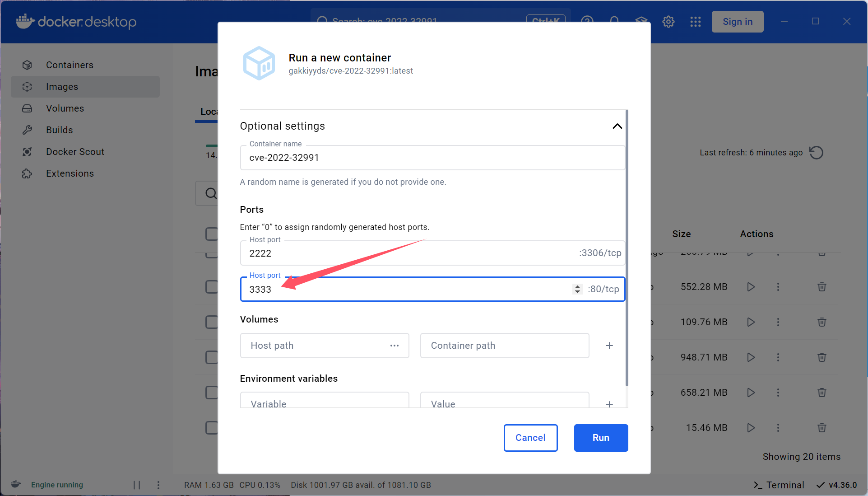Screen dimensions: 868x496
Task: Open engine options kebab menu in status bar
Action: point(158,485)
